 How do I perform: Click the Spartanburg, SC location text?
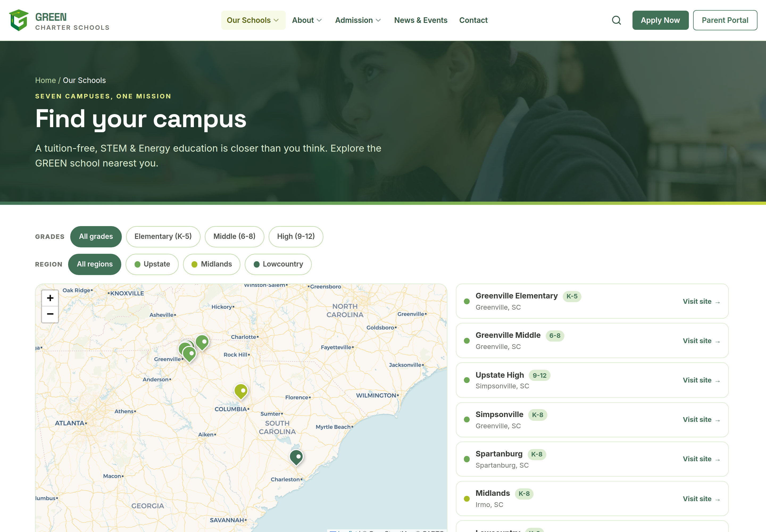coord(502,466)
